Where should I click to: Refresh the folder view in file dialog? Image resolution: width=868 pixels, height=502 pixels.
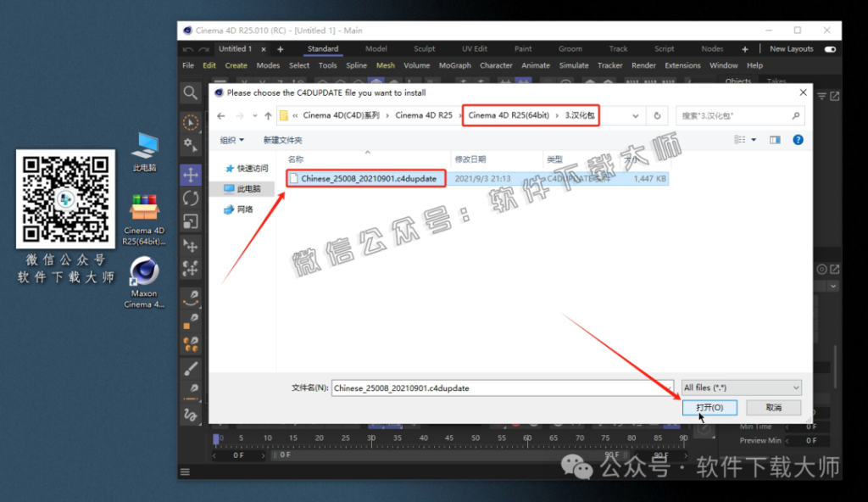click(657, 115)
